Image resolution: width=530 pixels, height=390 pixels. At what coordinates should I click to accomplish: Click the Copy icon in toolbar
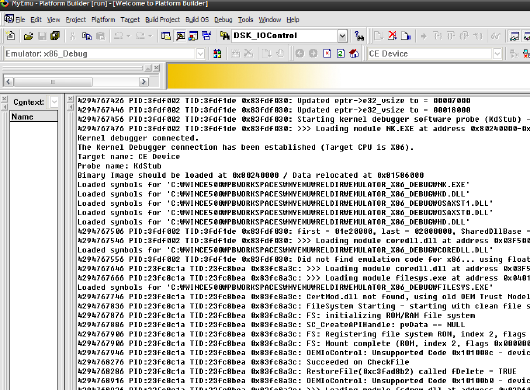87,36
